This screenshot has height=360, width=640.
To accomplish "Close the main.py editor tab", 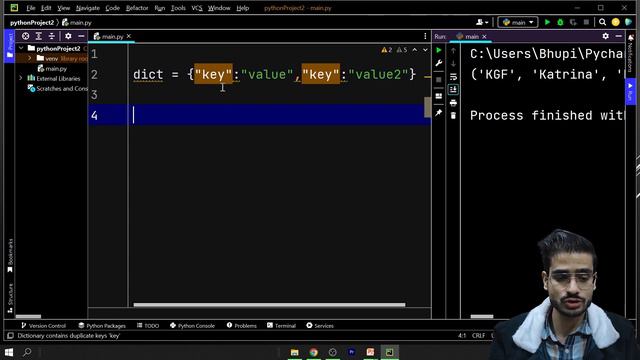I will tap(129, 36).
